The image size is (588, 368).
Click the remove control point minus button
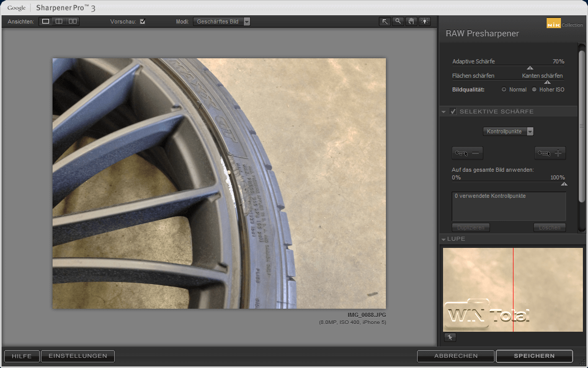point(467,153)
